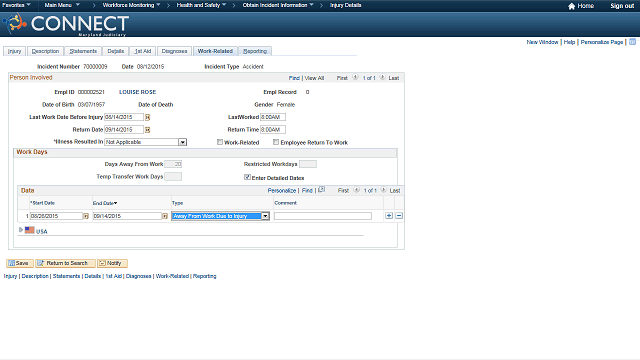
Task: Click the Last Work Date Before Injury field
Action: pyautogui.click(x=124, y=117)
